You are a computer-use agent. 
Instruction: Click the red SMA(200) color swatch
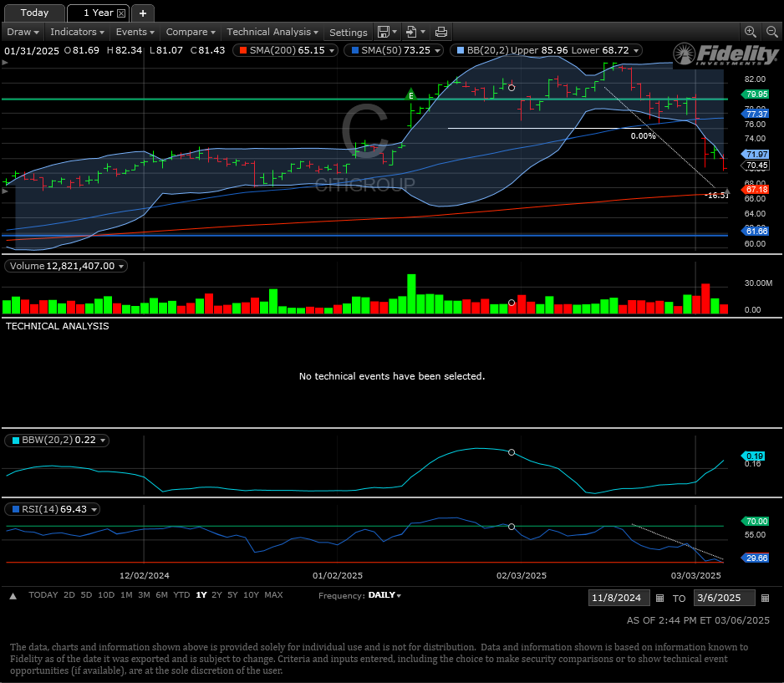coord(243,50)
